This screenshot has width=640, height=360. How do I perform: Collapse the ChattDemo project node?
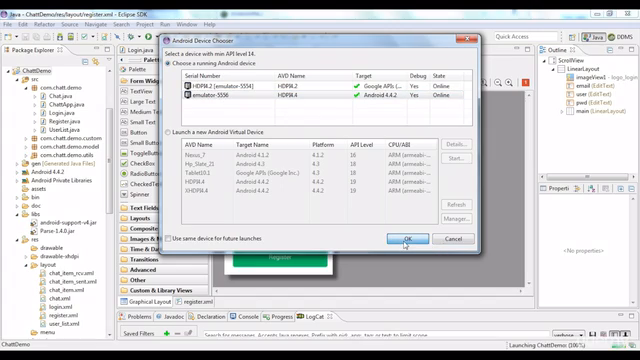tap(8, 71)
